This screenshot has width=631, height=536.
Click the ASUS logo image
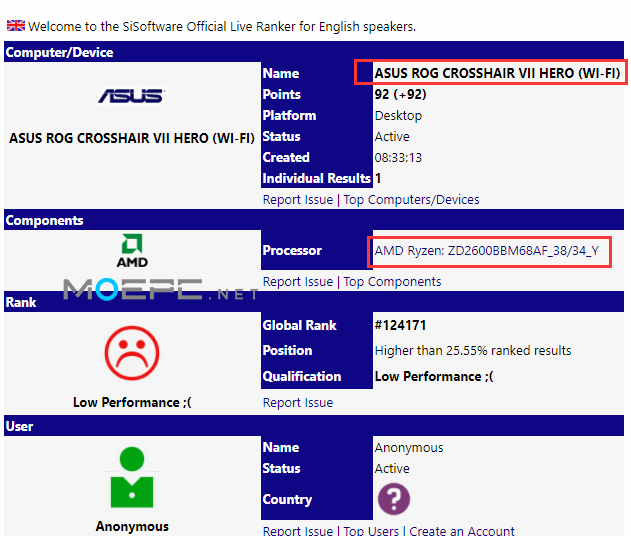[132, 96]
